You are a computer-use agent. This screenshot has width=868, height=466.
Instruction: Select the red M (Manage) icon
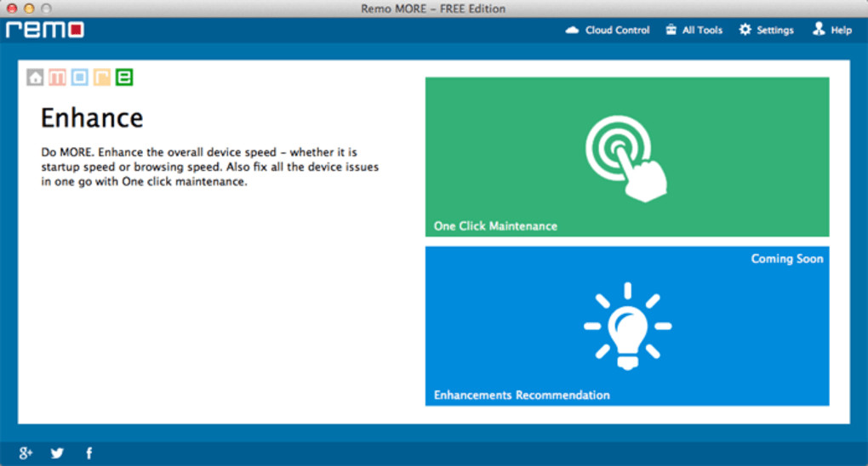click(57, 77)
